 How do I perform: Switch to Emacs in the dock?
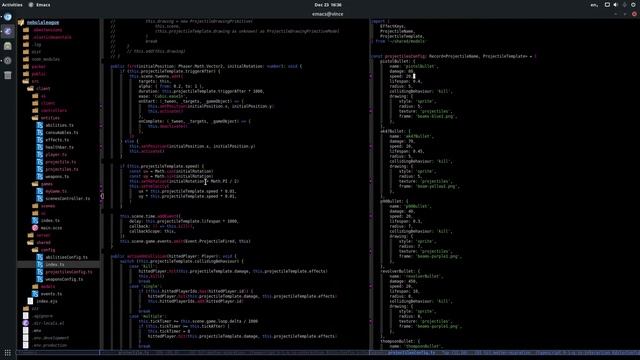[x=8, y=31]
